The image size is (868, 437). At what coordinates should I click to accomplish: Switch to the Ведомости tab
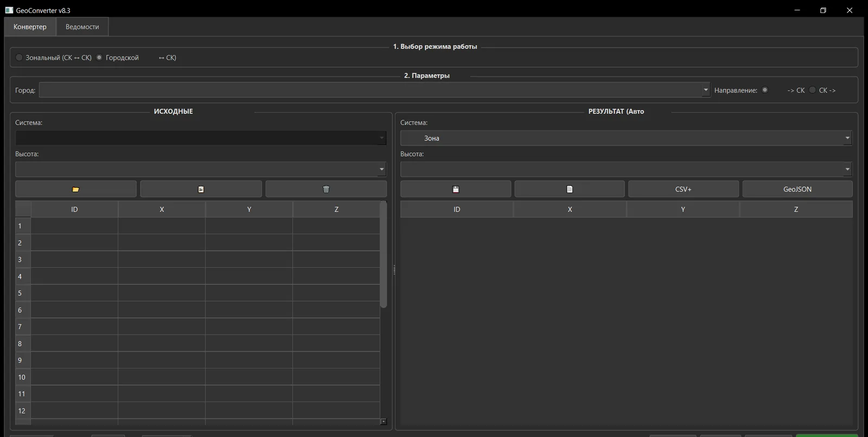[82, 27]
